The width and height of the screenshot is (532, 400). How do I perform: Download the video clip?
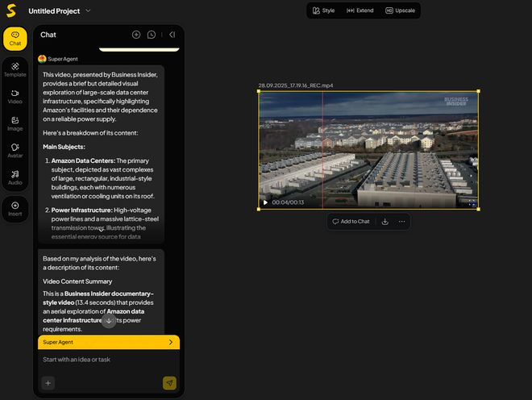pos(385,221)
